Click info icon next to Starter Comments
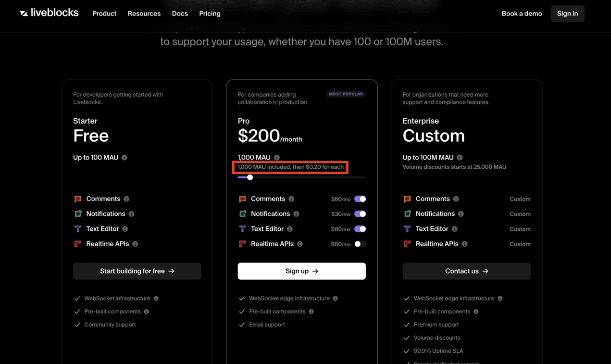The height and width of the screenshot is (364, 611). [x=126, y=199]
